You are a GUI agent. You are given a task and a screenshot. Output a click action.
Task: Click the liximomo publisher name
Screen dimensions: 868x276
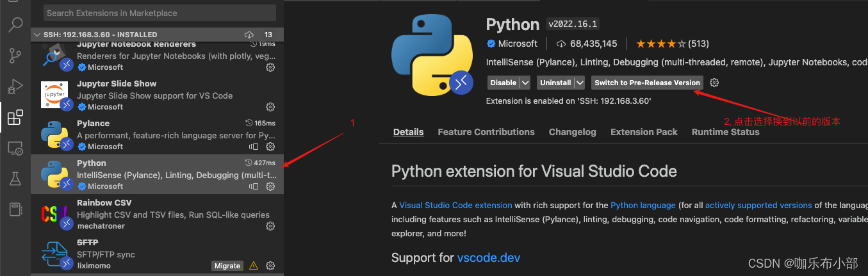(x=95, y=266)
